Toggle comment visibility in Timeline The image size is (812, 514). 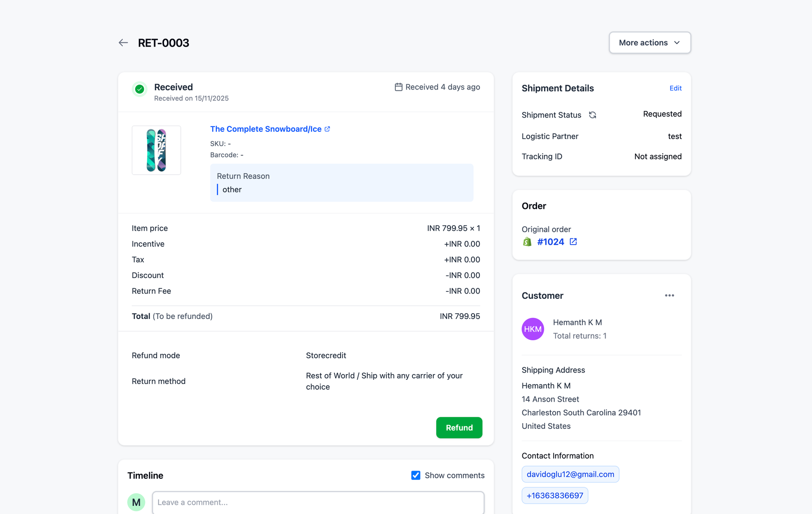416,475
